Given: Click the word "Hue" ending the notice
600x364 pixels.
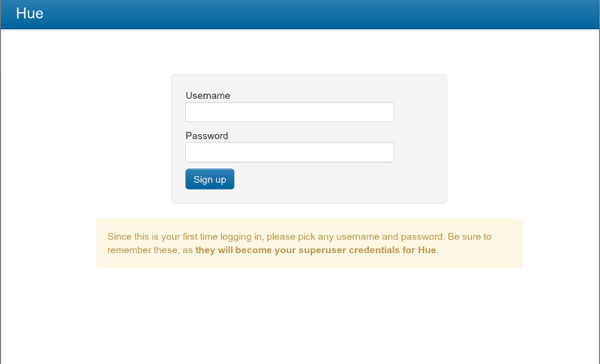Looking at the screenshot, I should [x=427, y=250].
